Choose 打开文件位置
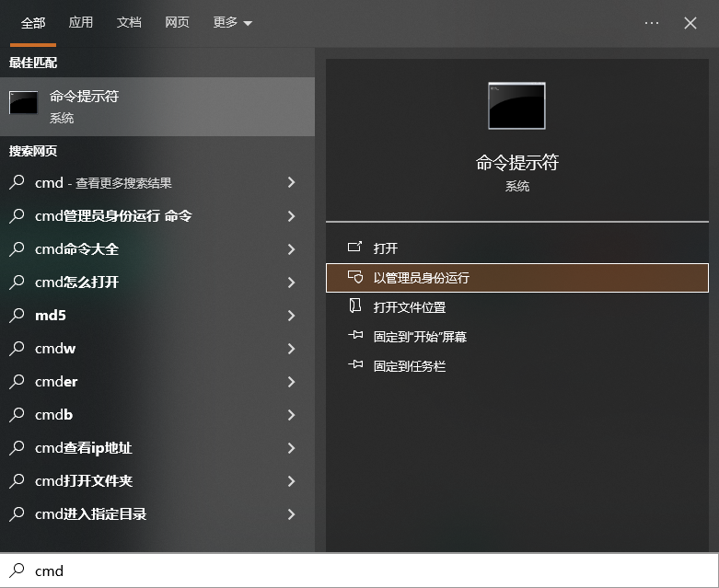This screenshot has width=719, height=588. pos(517,307)
